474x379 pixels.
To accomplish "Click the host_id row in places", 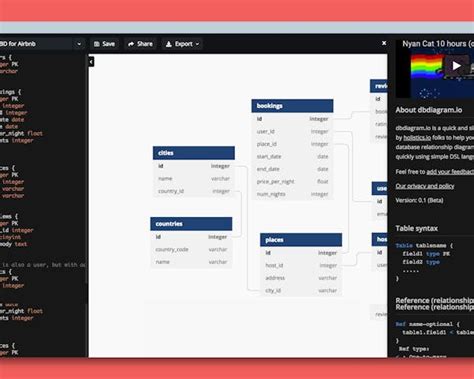I will click(x=301, y=265).
